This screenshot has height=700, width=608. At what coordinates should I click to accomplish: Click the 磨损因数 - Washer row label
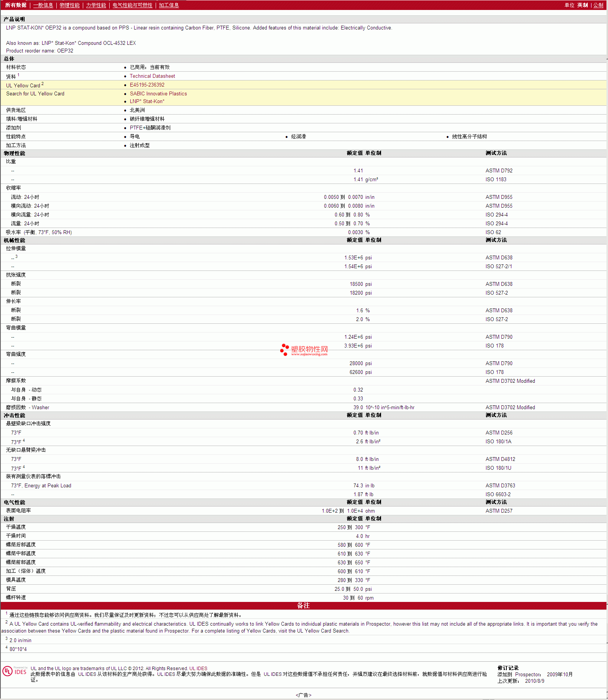[x=28, y=408]
